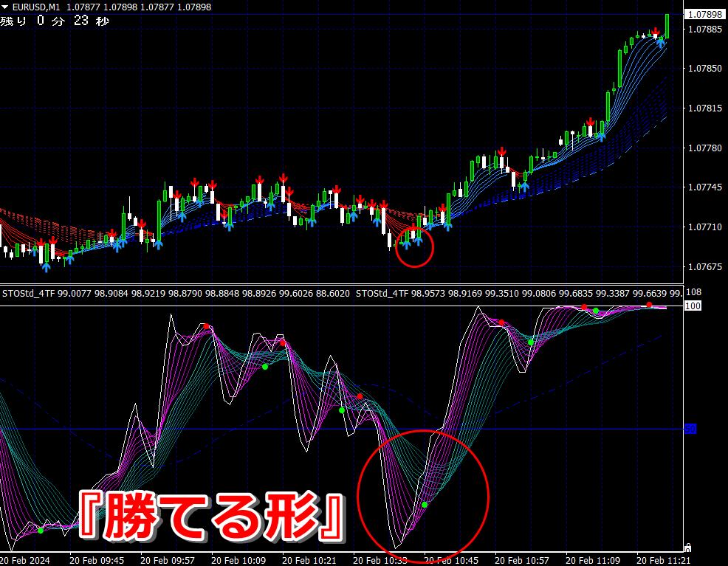
Task: Click the 勝てる形 red caption text
Action: pyautogui.click(x=212, y=516)
